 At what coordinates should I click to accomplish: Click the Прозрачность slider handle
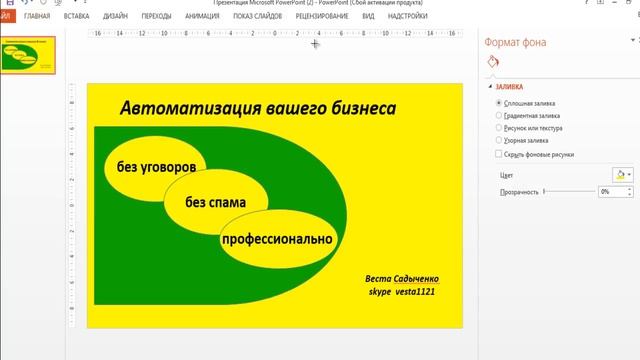544,191
